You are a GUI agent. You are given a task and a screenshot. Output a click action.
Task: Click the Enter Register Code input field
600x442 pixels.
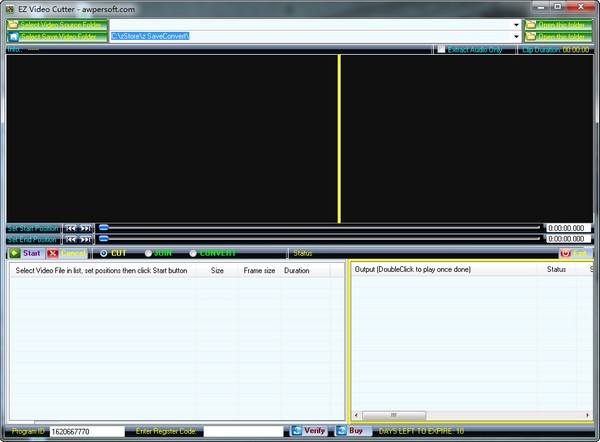click(243, 432)
